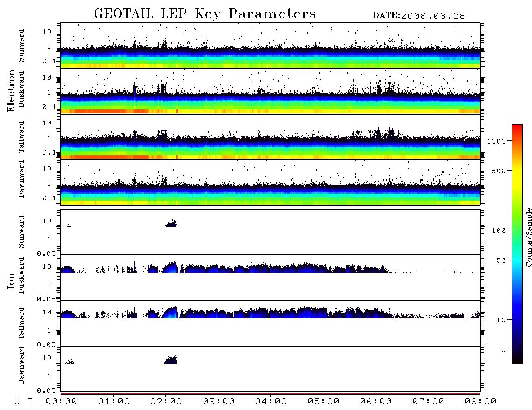Click the 'U T' time axis label

point(23,402)
